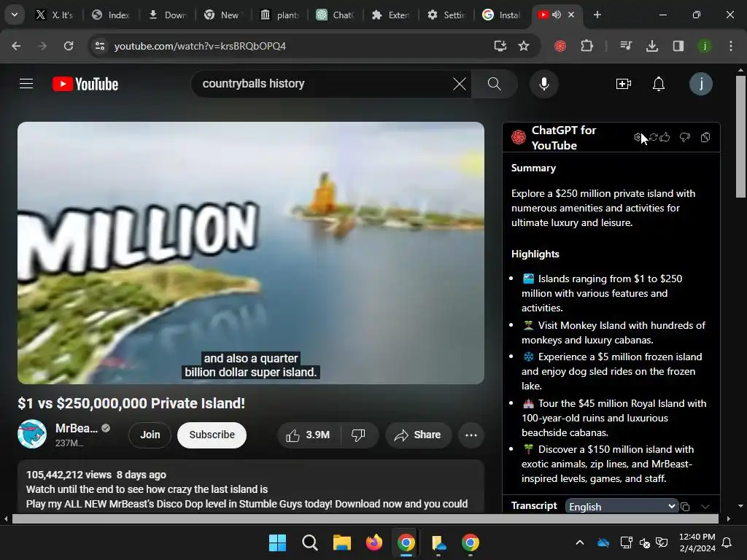Viewport: 747px width, 560px height.
Task: Switch to the New Tab tab
Action: point(222,15)
